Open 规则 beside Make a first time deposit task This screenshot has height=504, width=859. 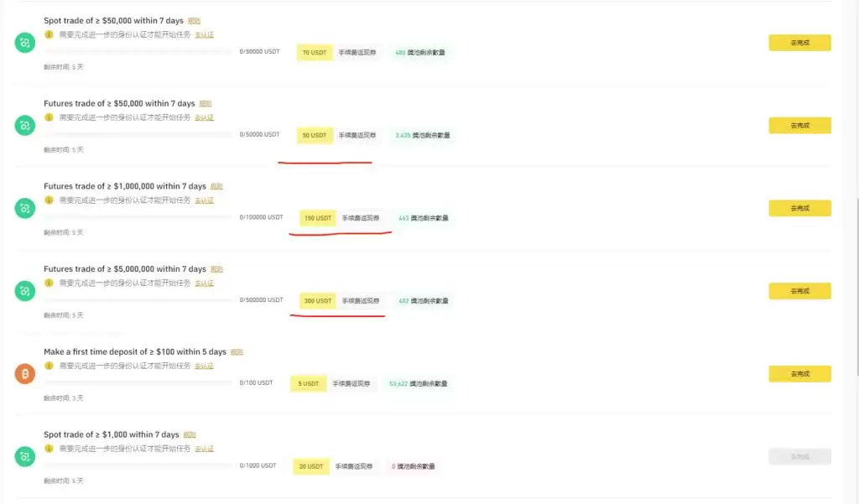(235, 351)
